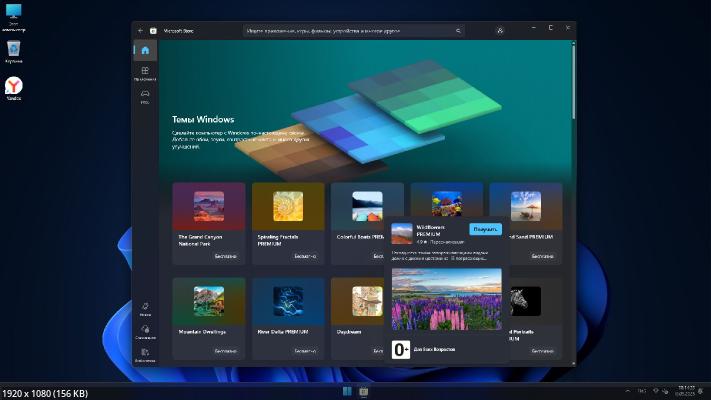The height and width of the screenshot is (400, 711).
Task: Go to the Home tab in the Store sidebar
Action: [145, 50]
